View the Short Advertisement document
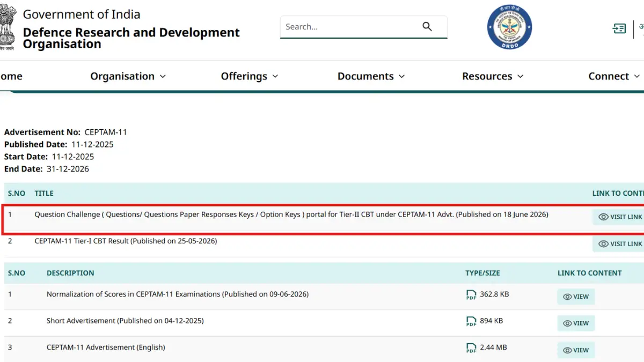Screen dimensions: 644x362 point(576,323)
